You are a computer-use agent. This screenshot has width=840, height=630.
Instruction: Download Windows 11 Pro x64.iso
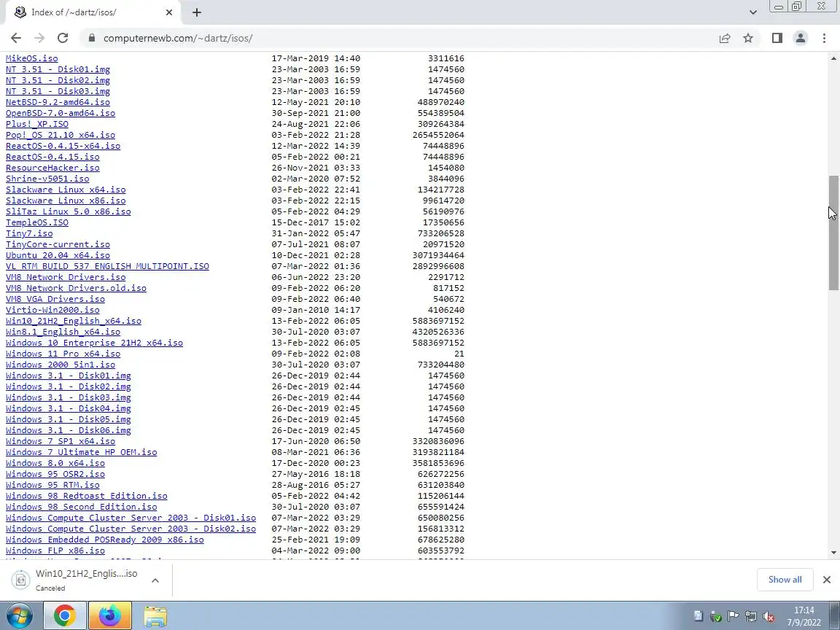(63, 354)
